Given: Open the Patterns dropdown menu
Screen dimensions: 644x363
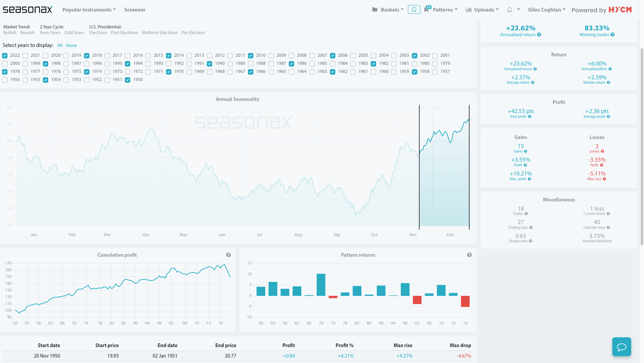Looking at the screenshot, I should [445, 10].
